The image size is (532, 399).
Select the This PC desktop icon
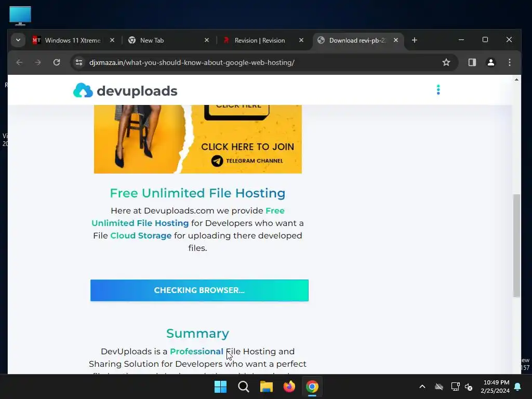pyautogui.click(x=20, y=16)
